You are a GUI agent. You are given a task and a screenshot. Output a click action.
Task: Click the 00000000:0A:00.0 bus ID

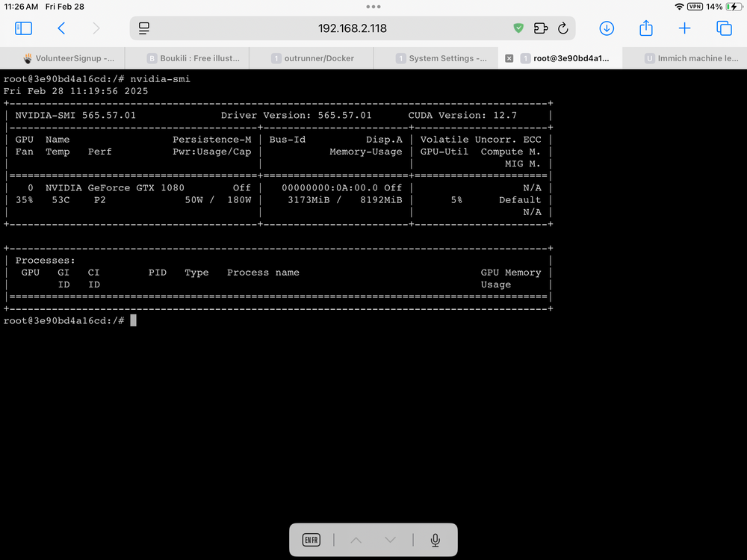click(329, 187)
